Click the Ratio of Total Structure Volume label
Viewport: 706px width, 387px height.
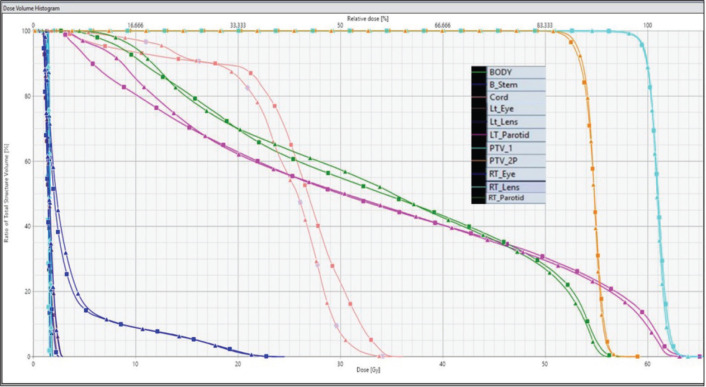pos(7,194)
